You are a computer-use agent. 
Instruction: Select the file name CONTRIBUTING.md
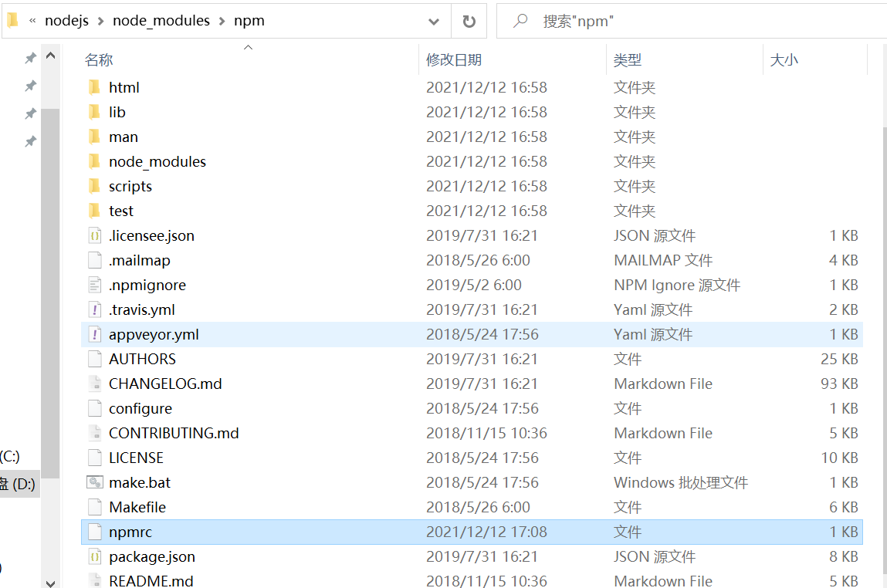[174, 433]
